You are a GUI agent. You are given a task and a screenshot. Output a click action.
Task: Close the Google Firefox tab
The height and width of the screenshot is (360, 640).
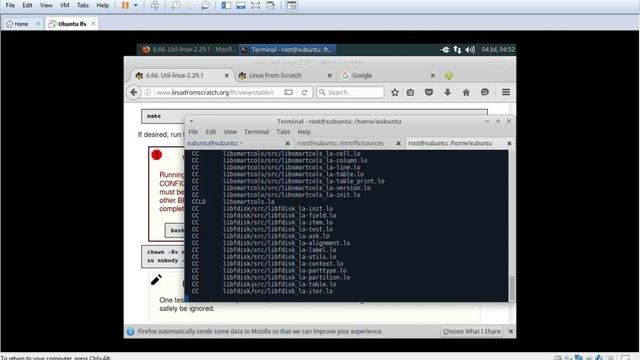click(x=433, y=76)
